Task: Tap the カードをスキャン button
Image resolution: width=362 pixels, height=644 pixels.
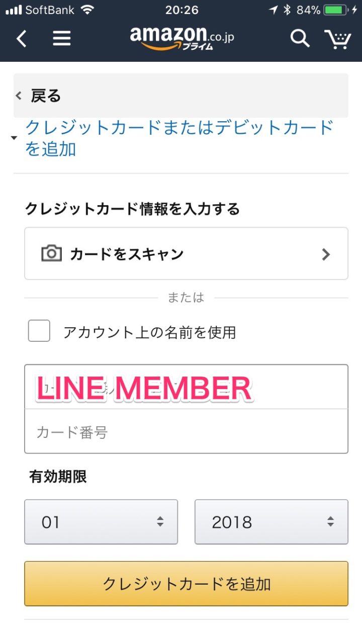Action: point(186,253)
